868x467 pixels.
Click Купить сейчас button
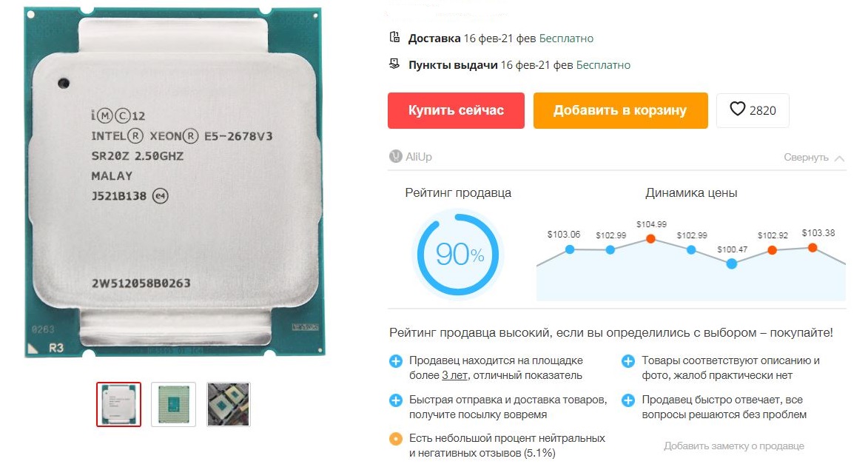click(456, 110)
